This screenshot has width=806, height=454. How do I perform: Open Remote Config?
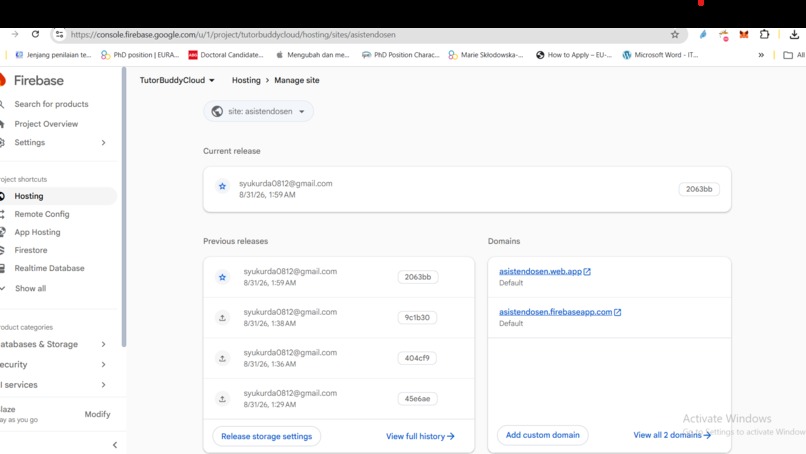click(42, 214)
